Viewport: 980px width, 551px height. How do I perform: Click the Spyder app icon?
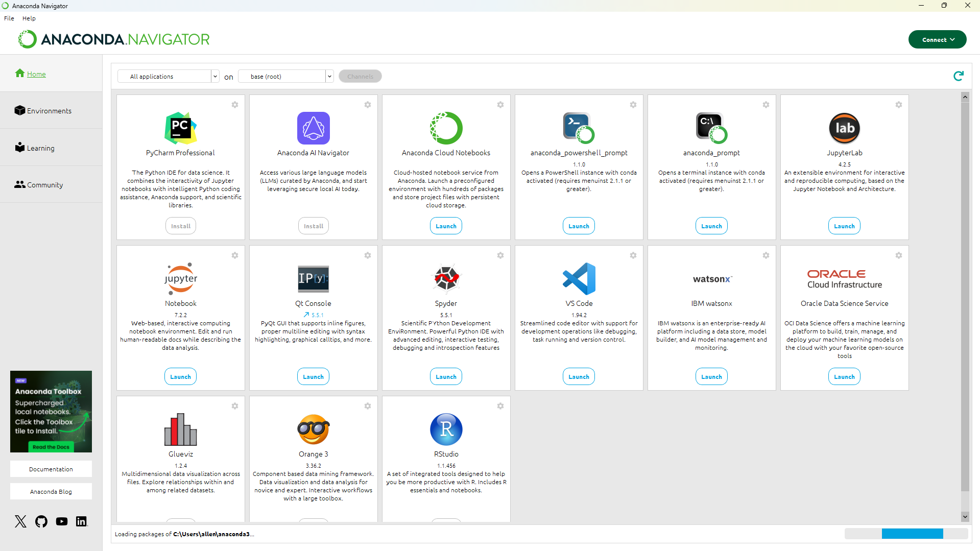click(x=446, y=278)
